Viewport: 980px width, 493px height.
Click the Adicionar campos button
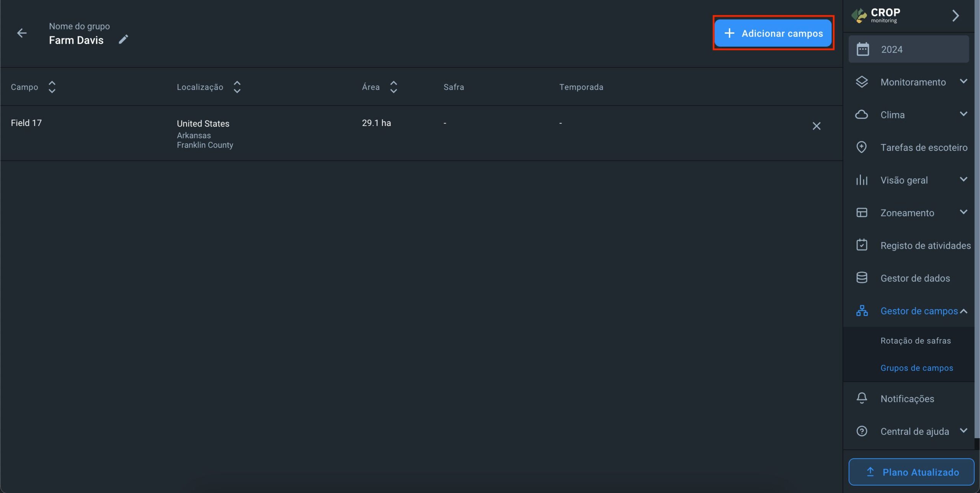[773, 33]
